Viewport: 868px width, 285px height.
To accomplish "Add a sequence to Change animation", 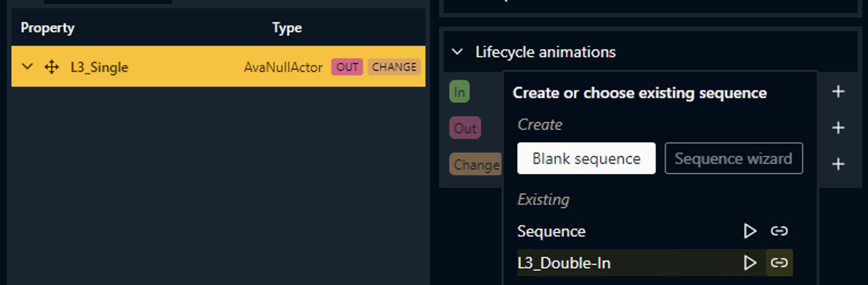I will 838,164.
